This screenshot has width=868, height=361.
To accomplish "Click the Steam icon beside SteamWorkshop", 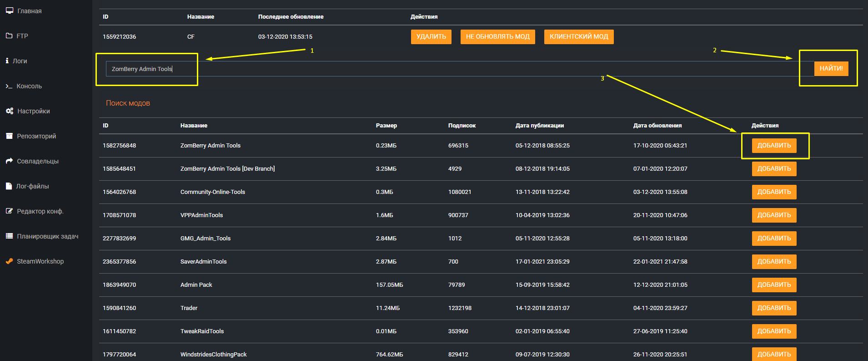I will coord(9,261).
